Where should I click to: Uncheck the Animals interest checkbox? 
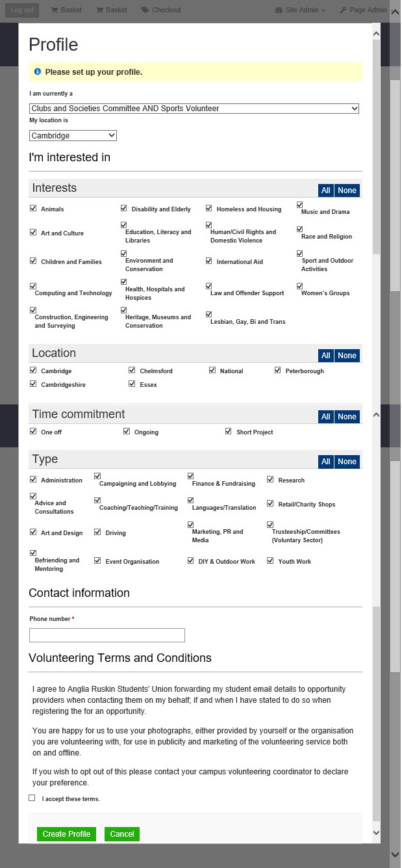tap(33, 209)
